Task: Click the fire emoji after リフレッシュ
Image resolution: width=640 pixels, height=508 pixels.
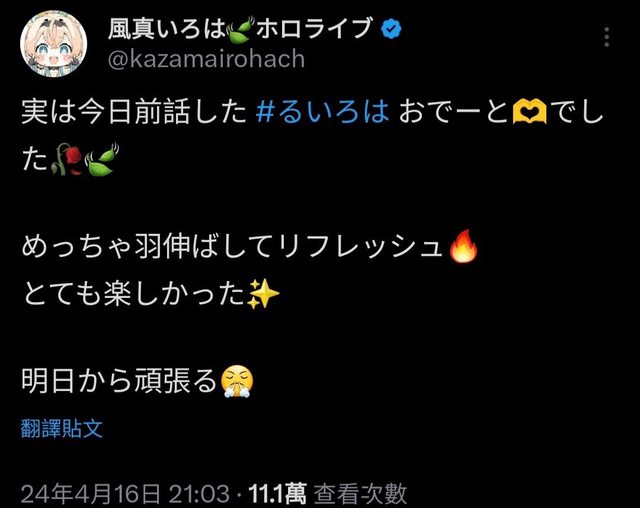Action: (463, 246)
